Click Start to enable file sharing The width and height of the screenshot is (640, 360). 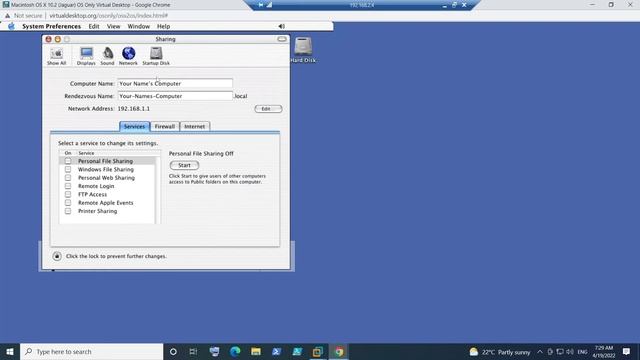(x=184, y=165)
